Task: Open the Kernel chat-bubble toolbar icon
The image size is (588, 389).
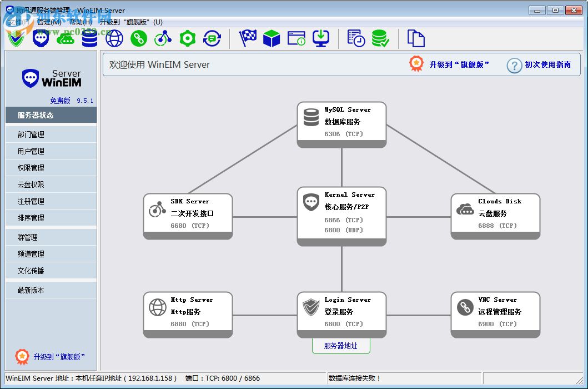Action: [41, 38]
